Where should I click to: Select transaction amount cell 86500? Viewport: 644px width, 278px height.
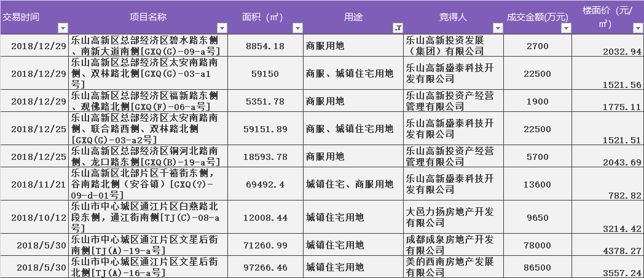538,266
